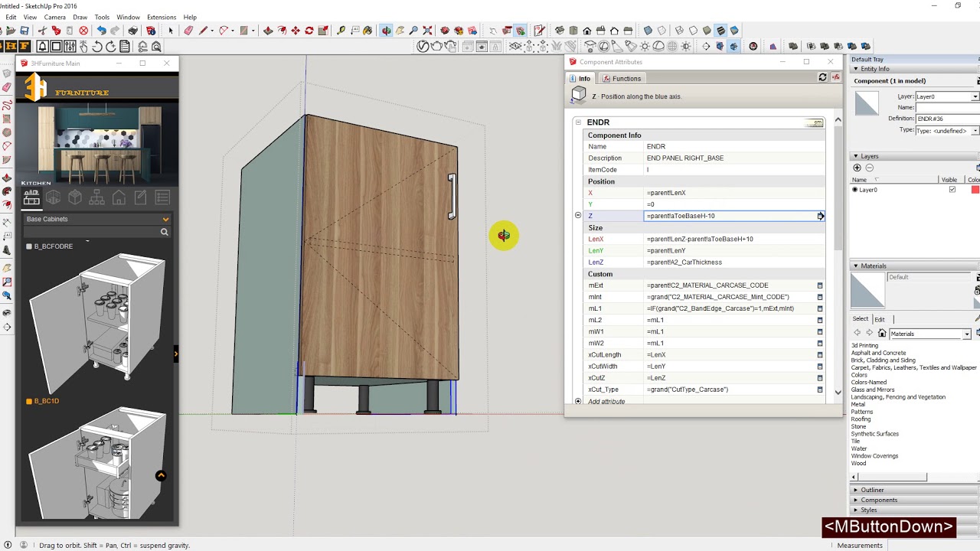Expand the Styles panel
Screen dimensions: 980x551
(855, 510)
